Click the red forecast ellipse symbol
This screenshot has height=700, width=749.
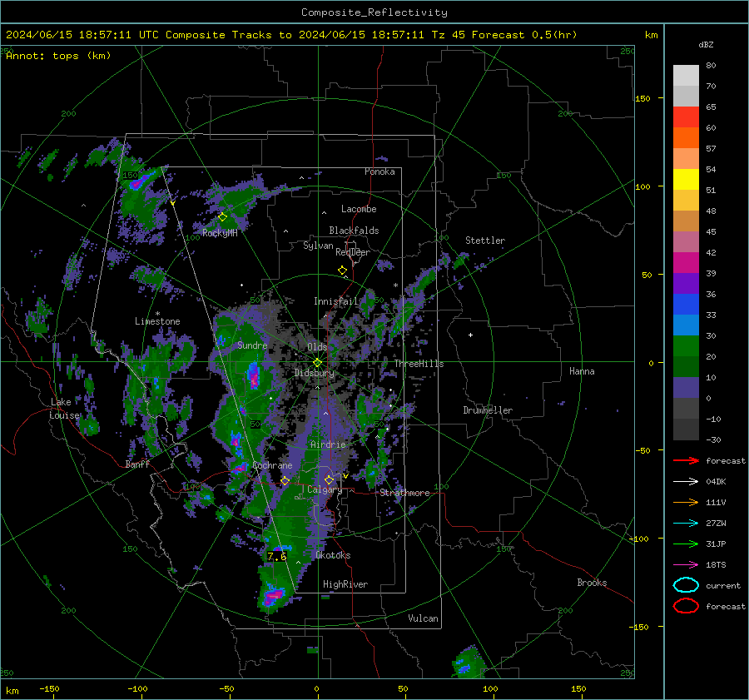pos(686,606)
